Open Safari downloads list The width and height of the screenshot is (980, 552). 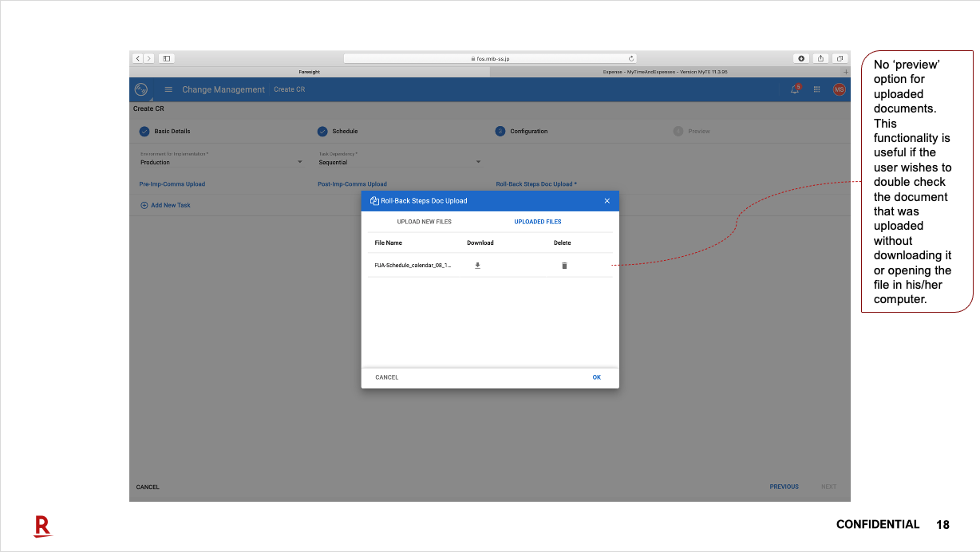[801, 58]
